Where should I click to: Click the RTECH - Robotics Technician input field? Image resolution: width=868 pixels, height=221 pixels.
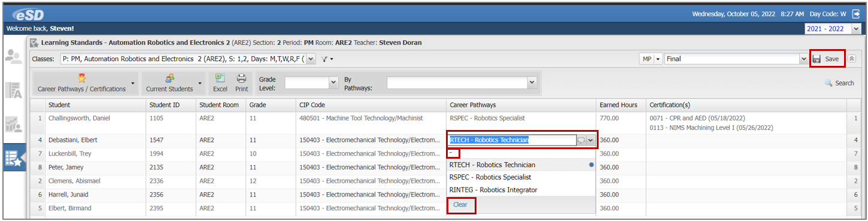(512, 140)
